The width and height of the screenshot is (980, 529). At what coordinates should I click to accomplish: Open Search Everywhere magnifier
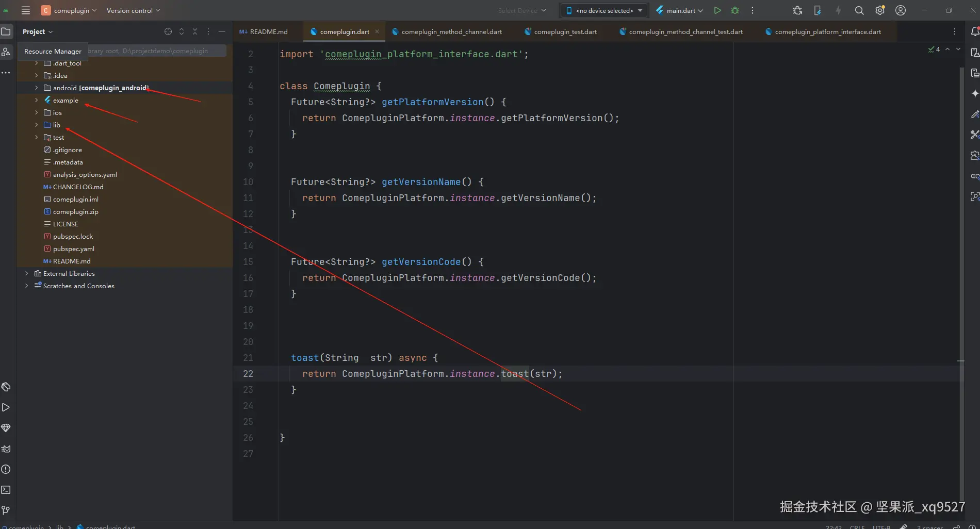click(x=859, y=10)
